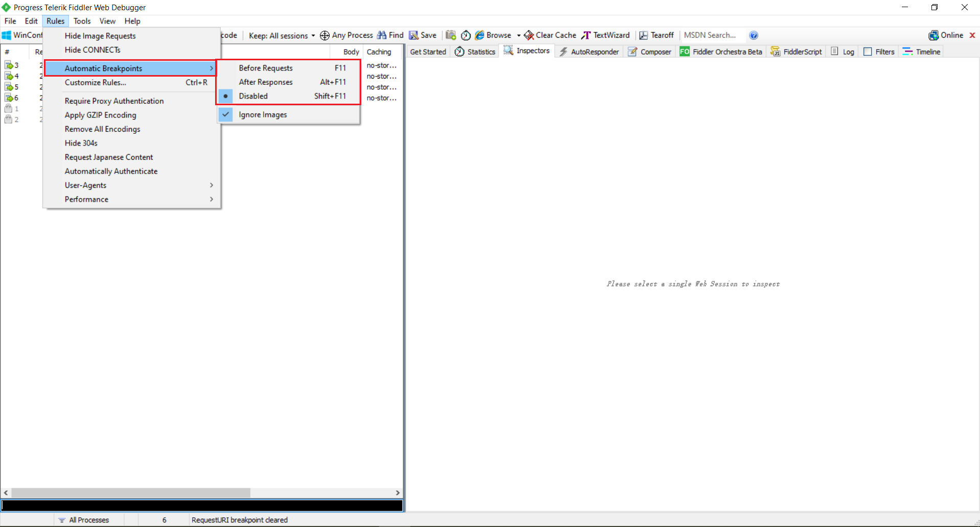
Task: Toggle Apply GZIP Encoding rule
Action: pyautogui.click(x=132, y=115)
